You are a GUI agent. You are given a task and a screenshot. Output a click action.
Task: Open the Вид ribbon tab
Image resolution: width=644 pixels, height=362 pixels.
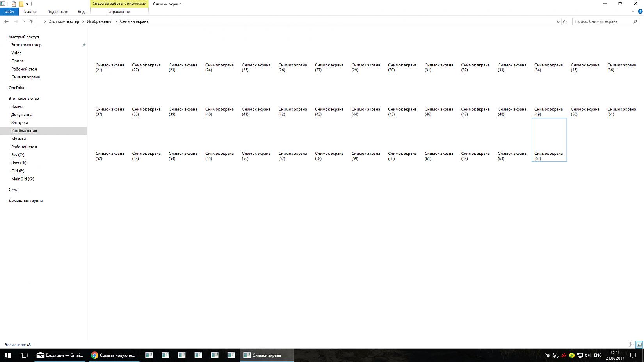81,12
